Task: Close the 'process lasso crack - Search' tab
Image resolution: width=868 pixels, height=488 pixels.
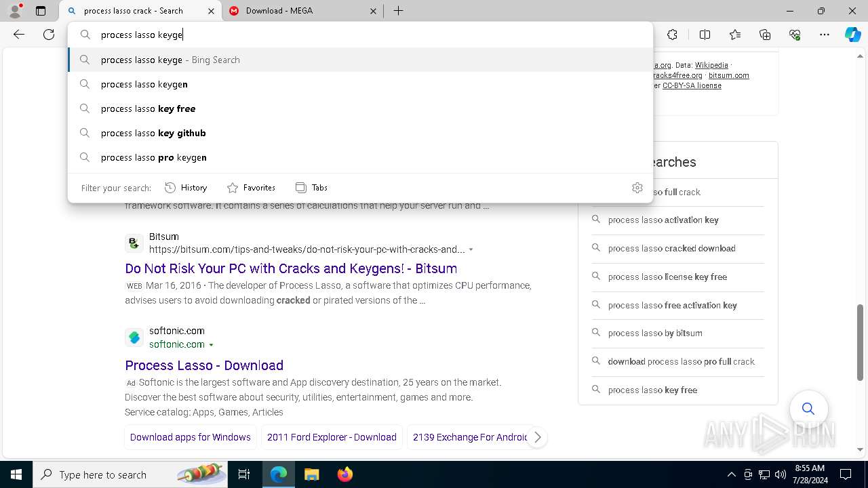Action: pyautogui.click(x=211, y=11)
